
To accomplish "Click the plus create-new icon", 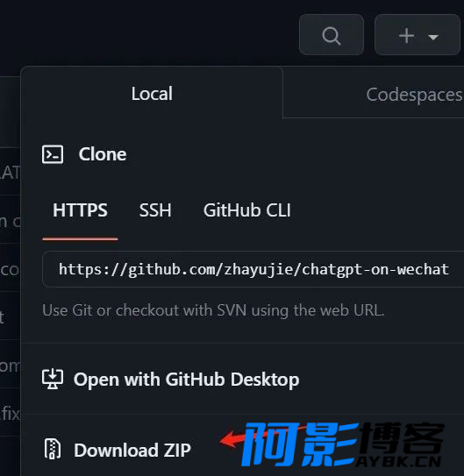I will (x=406, y=36).
